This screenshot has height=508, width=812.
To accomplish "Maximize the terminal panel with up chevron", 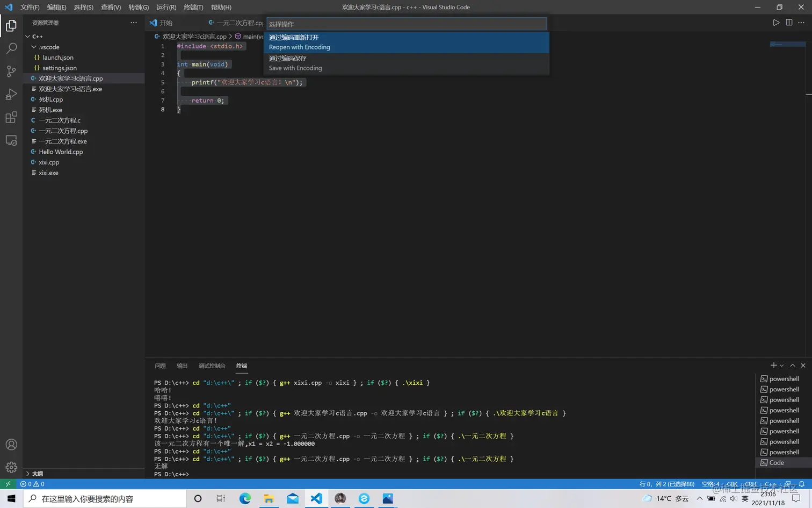I will tap(793, 366).
